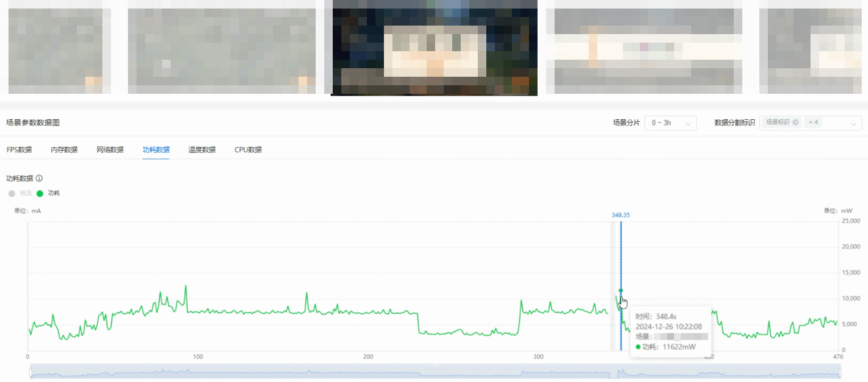Select the 功耗数据 tab
Screen dimensions: 868x382
pyautogui.click(x=156, y=150)
